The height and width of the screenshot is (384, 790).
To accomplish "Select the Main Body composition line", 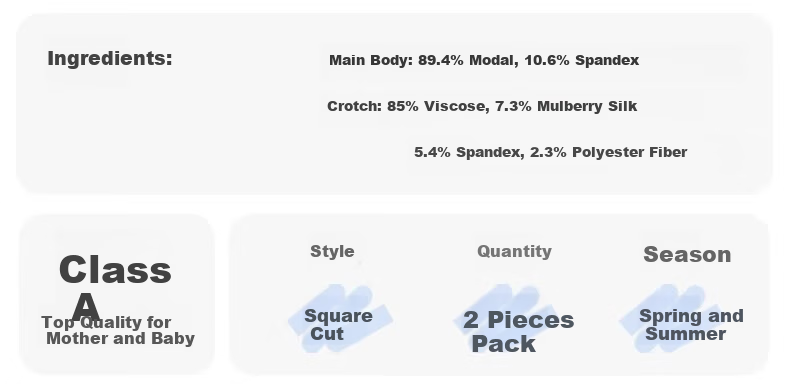I will pyautogui.click(x=484, y=60).
